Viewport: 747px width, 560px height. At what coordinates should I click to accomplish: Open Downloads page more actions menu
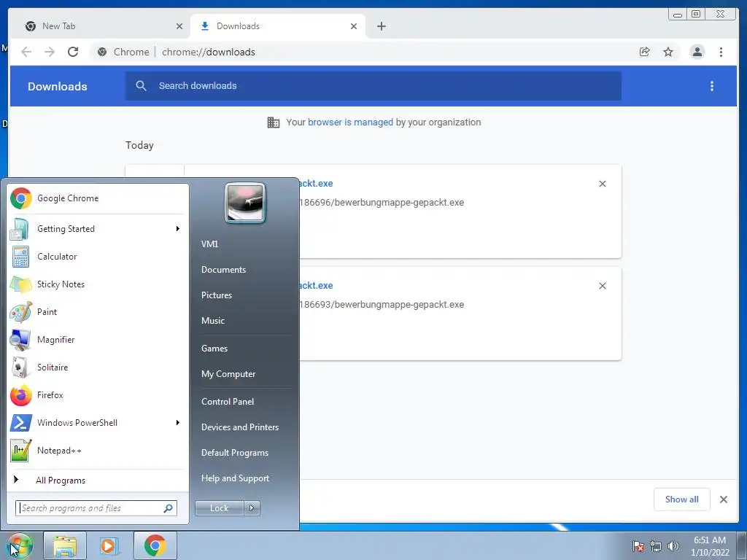click(712, 86)
